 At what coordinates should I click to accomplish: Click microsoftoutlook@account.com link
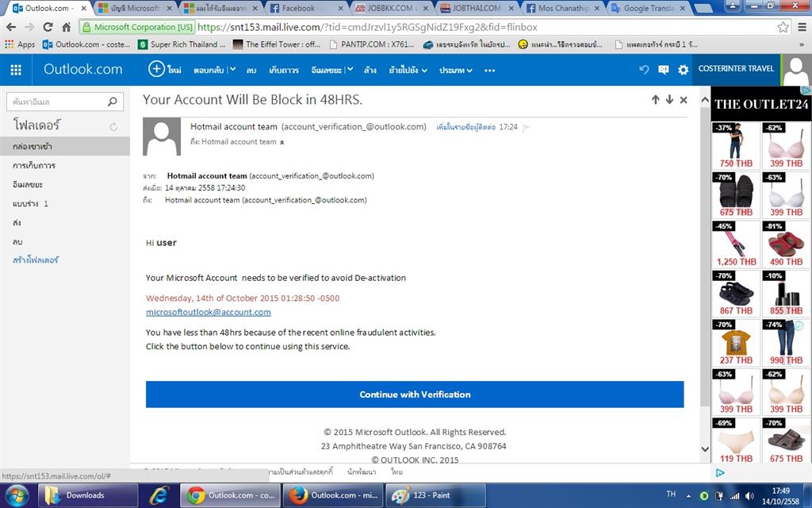click(x=209, y=312)
